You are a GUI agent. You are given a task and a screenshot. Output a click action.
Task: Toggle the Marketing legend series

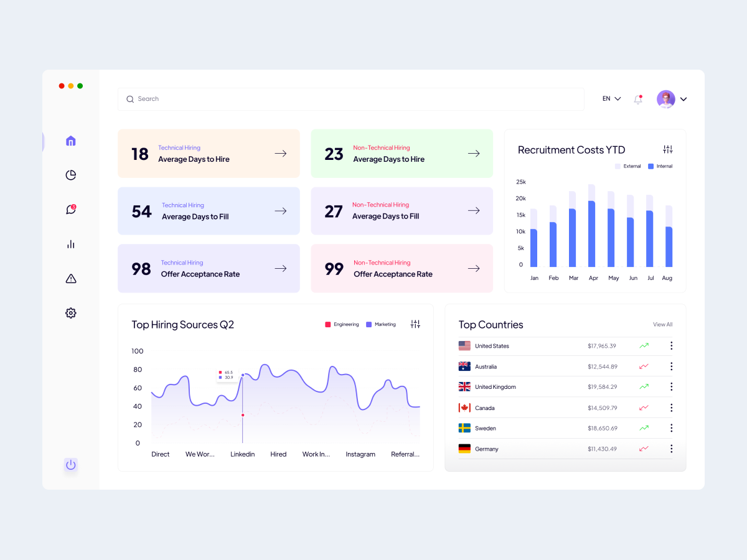coord(381,324)
